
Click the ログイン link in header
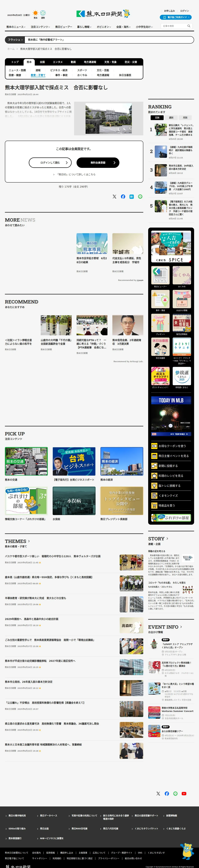185,11
